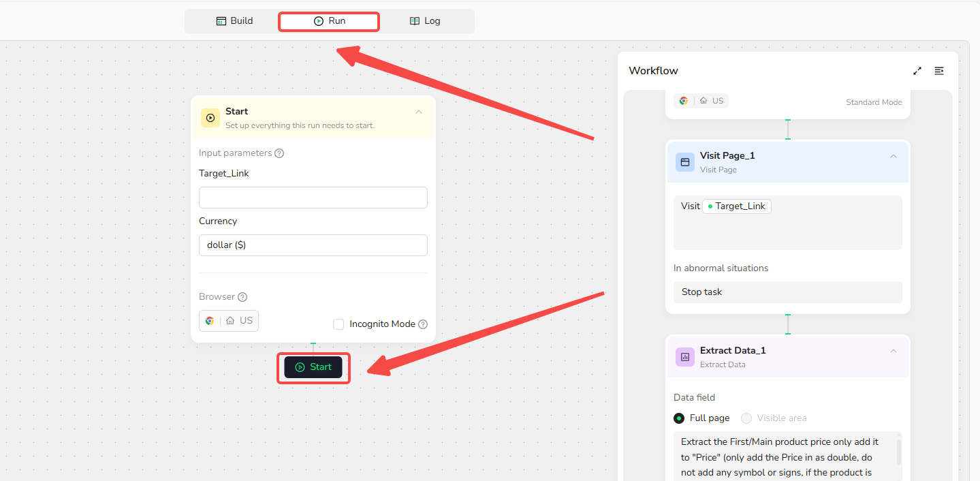This screenshot has width=980, height=481.
Task: Select the Full page radio option
Action: coord(679,418)
